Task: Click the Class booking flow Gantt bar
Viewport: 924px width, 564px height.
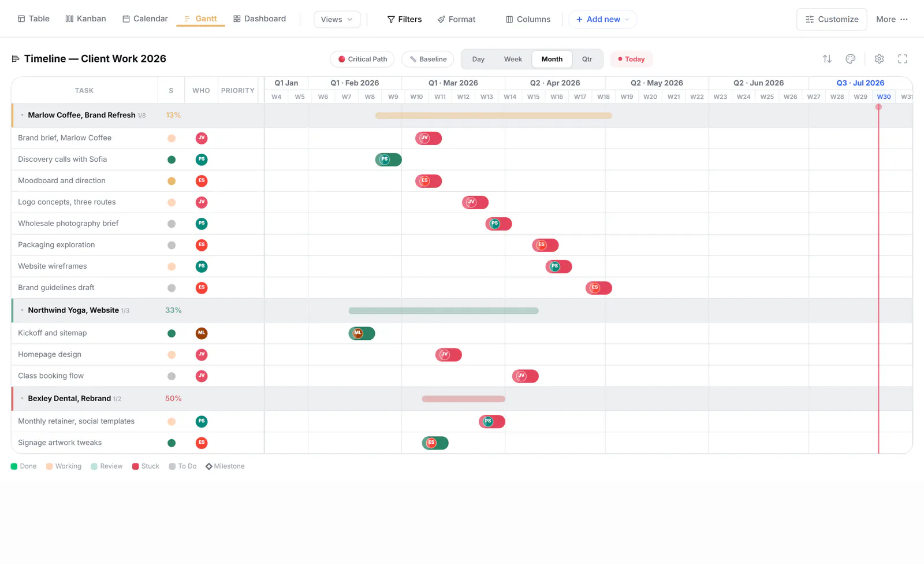Action: coord(526,376)
